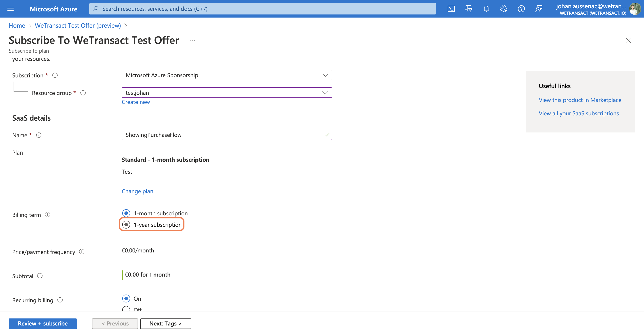Show info tooltip for Billing term

(x=48, y=214)
